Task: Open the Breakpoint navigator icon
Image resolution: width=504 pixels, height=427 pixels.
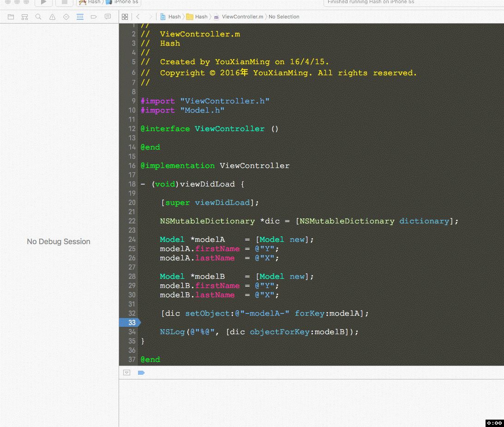Action: (94, 17)
